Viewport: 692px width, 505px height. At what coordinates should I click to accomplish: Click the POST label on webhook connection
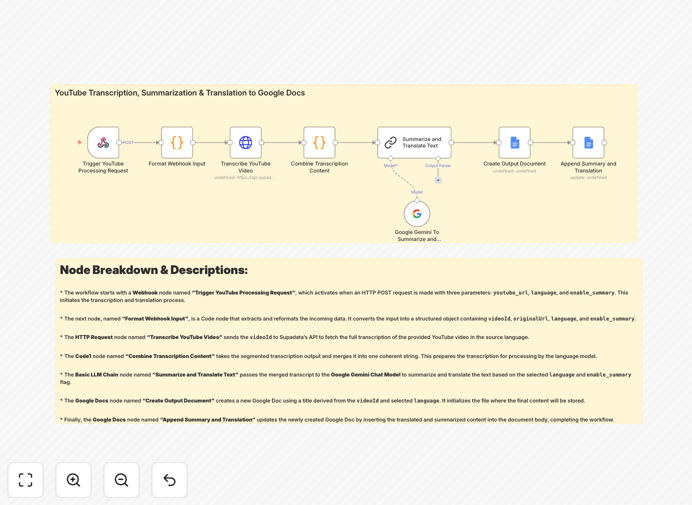[x=128, y=143]
